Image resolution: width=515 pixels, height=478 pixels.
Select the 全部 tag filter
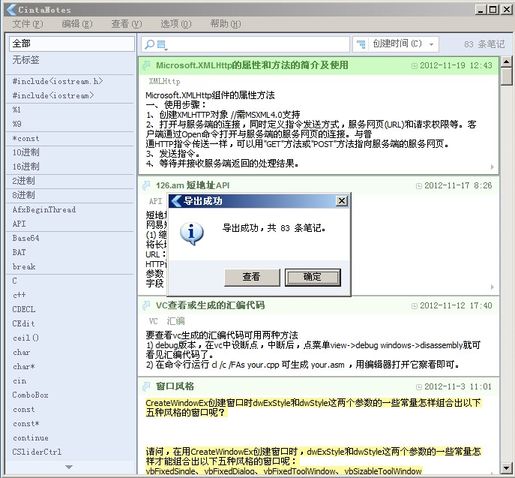pyautogui.click(x=72, y=44)
